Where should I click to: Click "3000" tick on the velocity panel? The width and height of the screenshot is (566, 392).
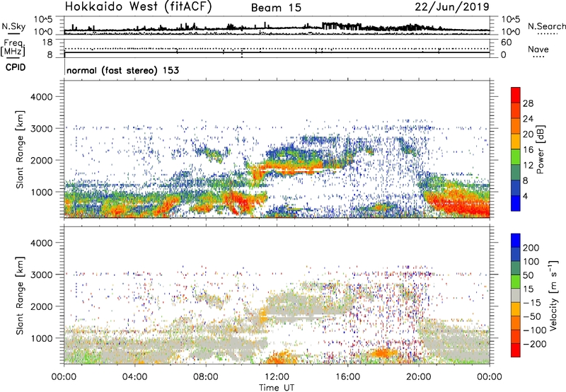click(41, 275)
